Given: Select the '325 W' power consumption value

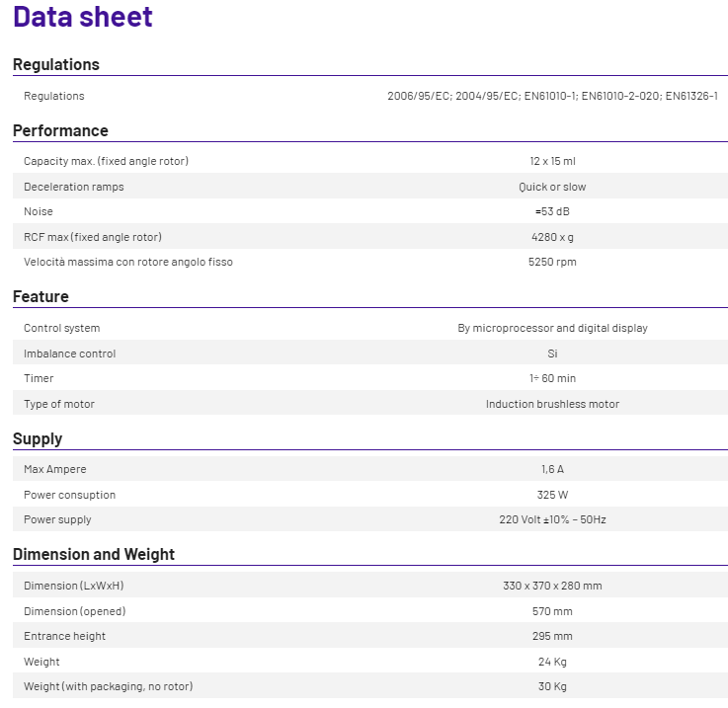Looking at the screenshot, I should 552,495.
